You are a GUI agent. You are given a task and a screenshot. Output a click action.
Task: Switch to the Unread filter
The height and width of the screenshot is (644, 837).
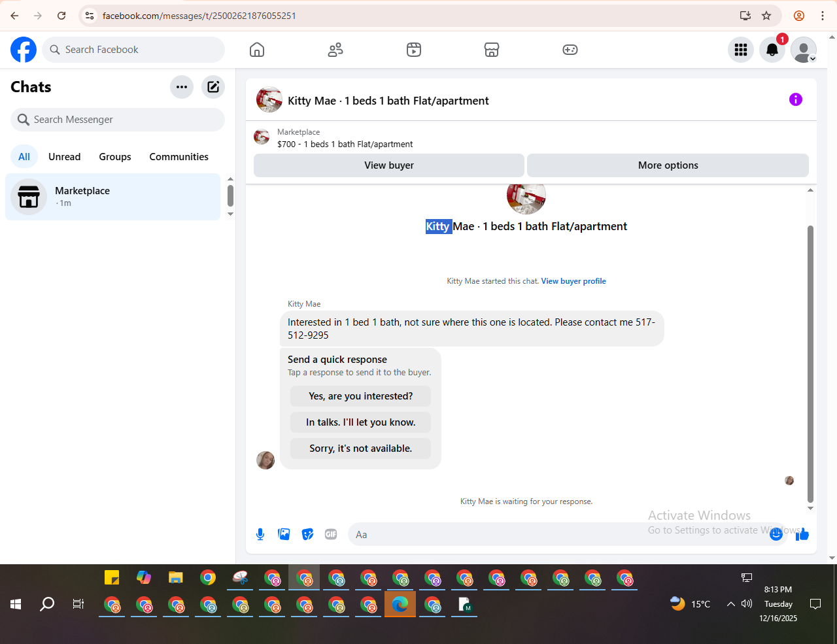(65, 157)
